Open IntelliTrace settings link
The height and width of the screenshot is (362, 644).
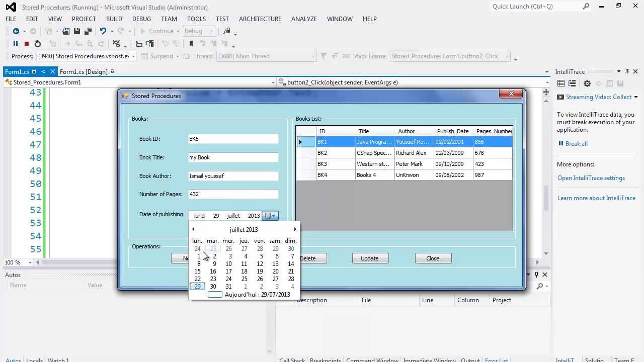[x=591, y=178]
